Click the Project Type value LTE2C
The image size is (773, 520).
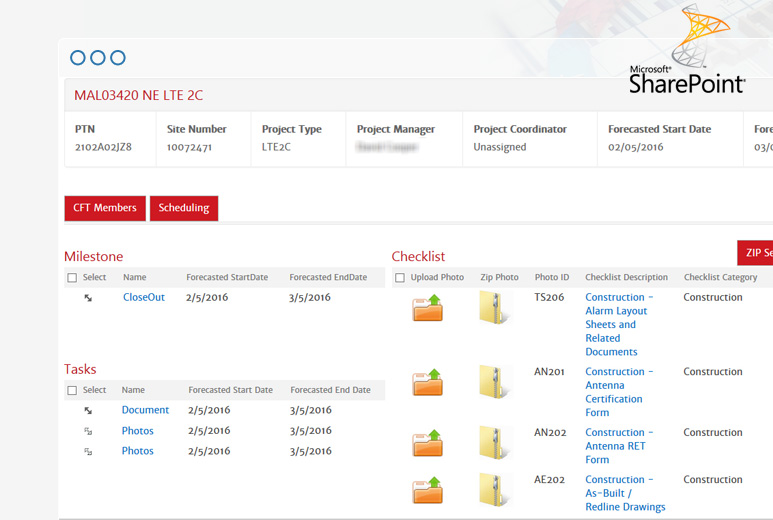276,147
